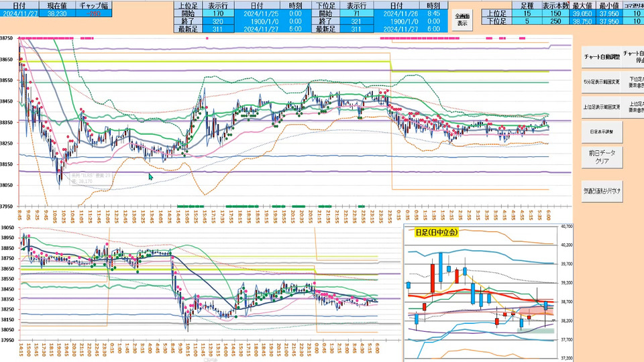Click the 表示本数 column header

click(x=555, y=6)
